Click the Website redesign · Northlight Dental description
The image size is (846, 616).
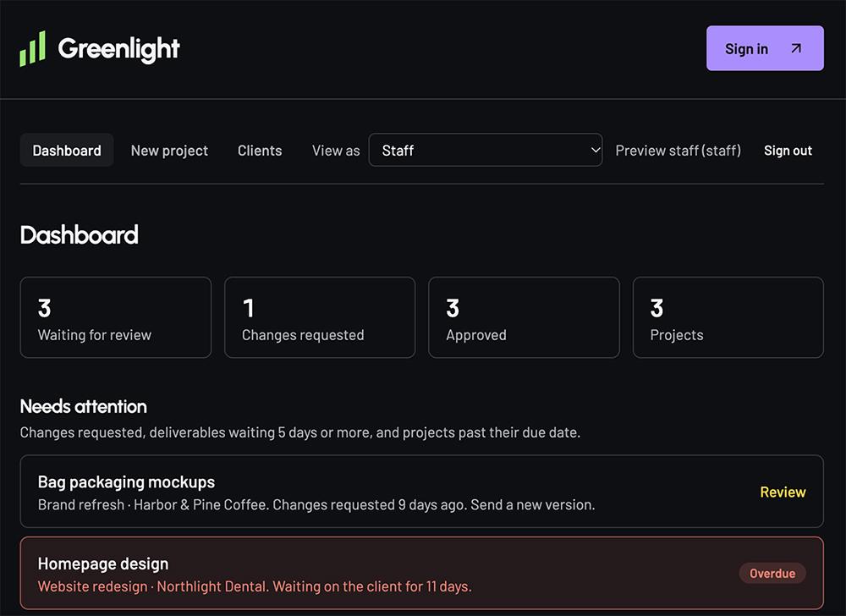point(255,586)
